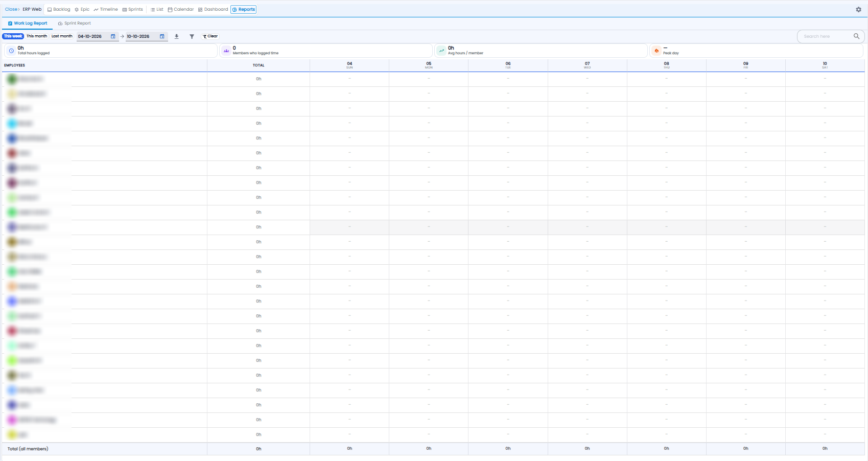Open the filter funnel icon
The height and width of the screenshot is (461, 868).
192,36
